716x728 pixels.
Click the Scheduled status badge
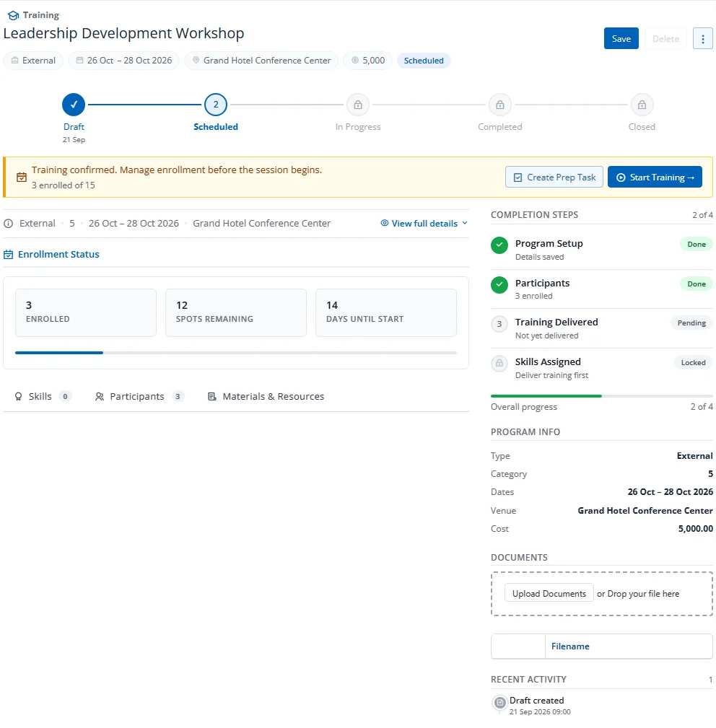pyautogui.click(x=424, y=61)
